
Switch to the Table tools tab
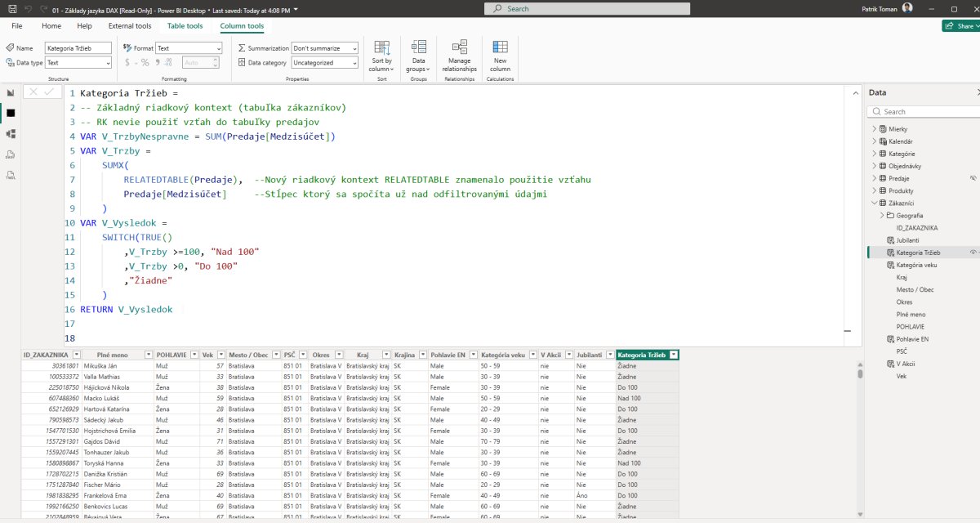click(185, 26)
